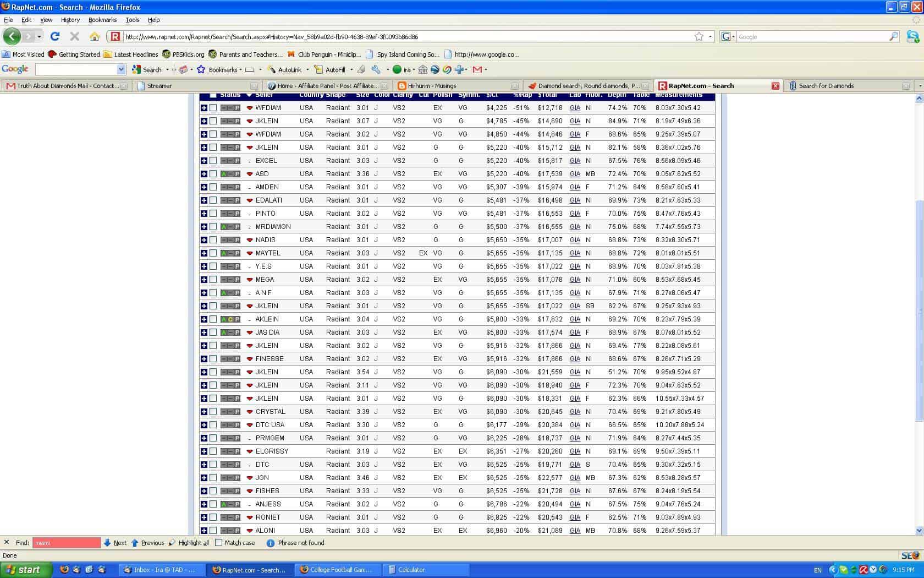924x578 pixels.
Task: Expand row details for seller CRYSTAL
Action: pos(204,412)
